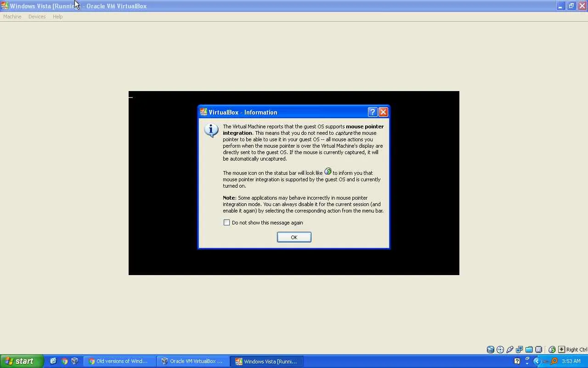Click the shared folders status icon

(529, 350)
